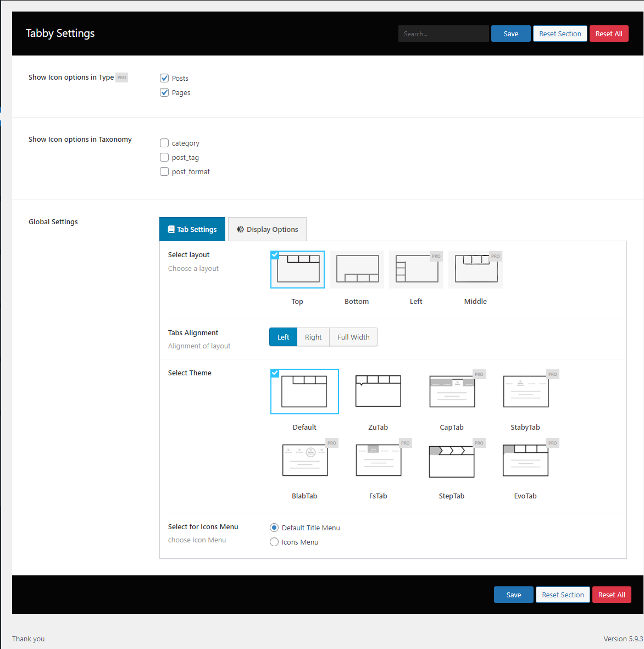Click the Version 5.9.3 text
The height and width of the screenshot is (649, 644).
tap(623, 639)
